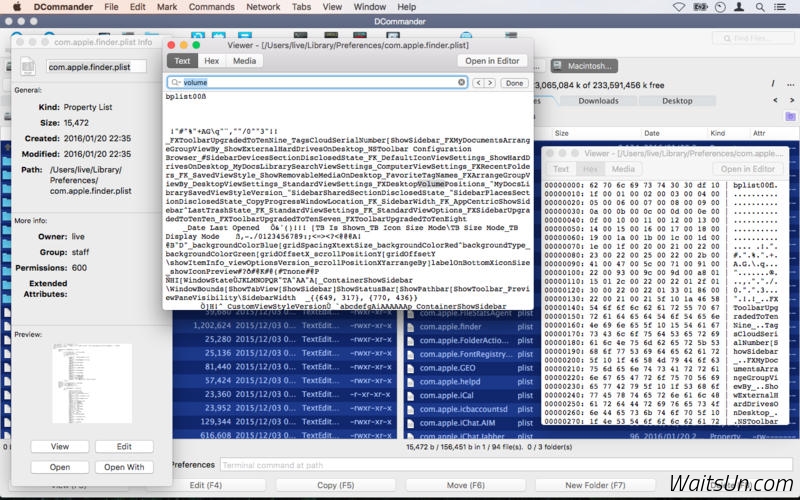
Task: Click the Macintosh drive button
Action: pos(584,66)
